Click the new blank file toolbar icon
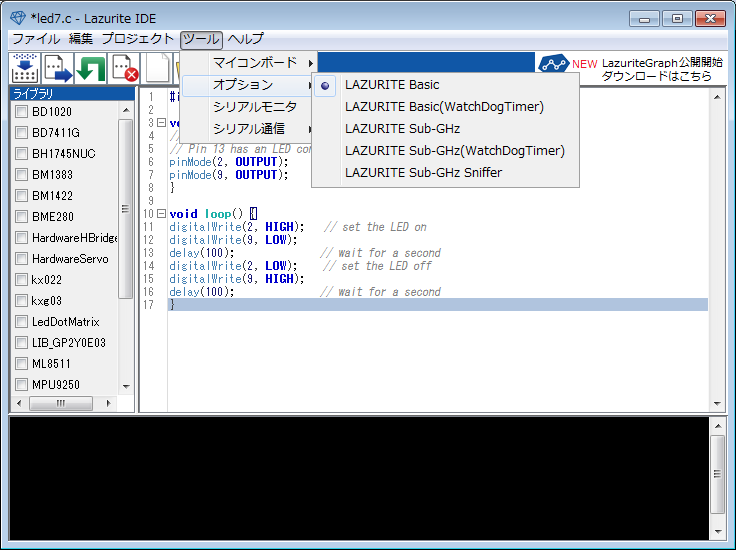This screenshot has height=550, width=736. [x=157, y=69]
